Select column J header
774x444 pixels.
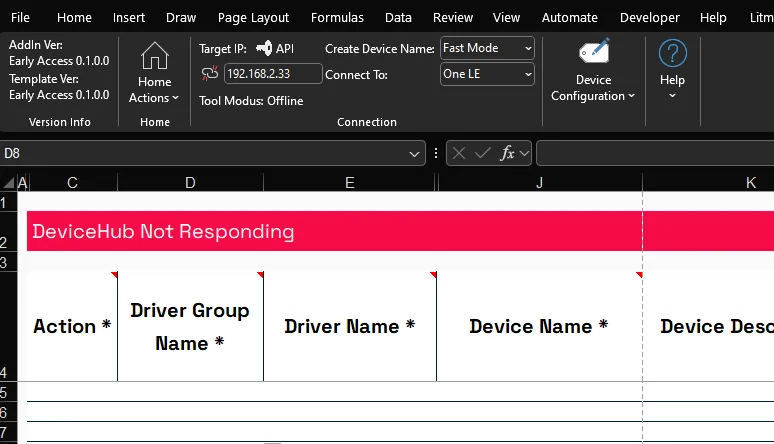click(x=540, y=183)
